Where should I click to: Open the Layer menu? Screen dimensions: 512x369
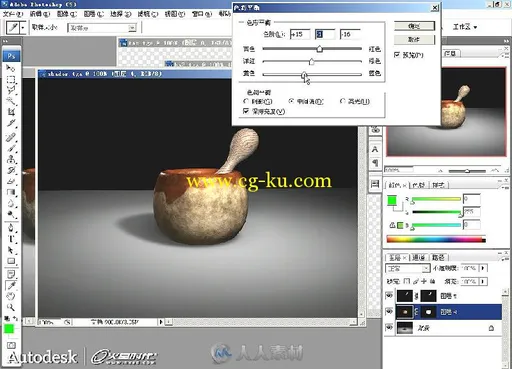[93, 14]
